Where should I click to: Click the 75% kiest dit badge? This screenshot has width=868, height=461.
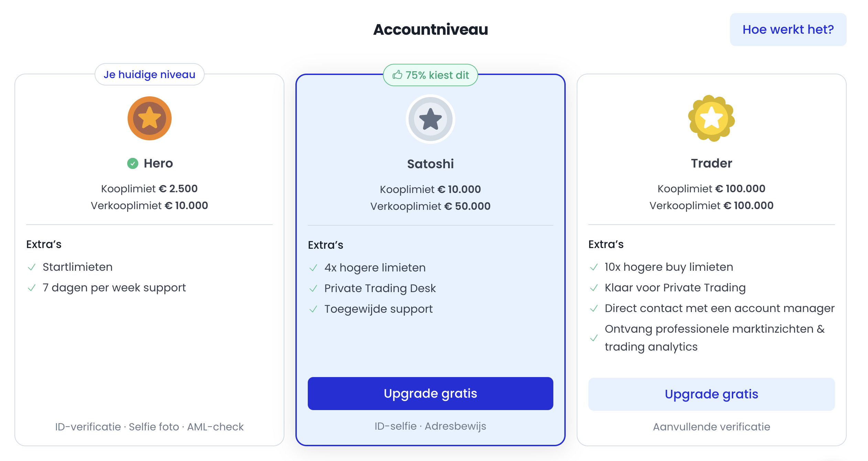[x=430, y=75]
